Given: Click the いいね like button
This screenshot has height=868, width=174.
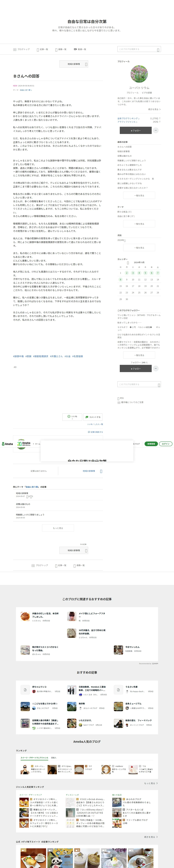Looking at the screenshot, I should pyautogui.click(x=72, y=417).
